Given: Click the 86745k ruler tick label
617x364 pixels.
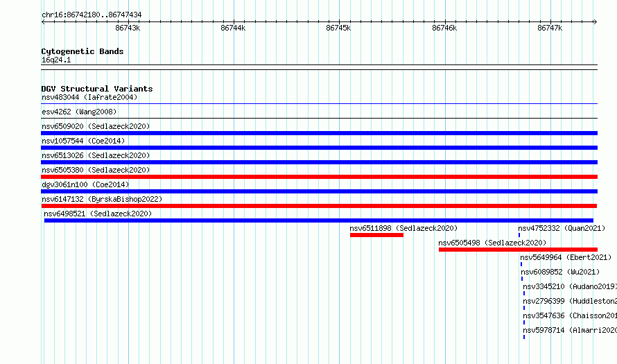Looking at the screenshot, I should click(338, 28).
